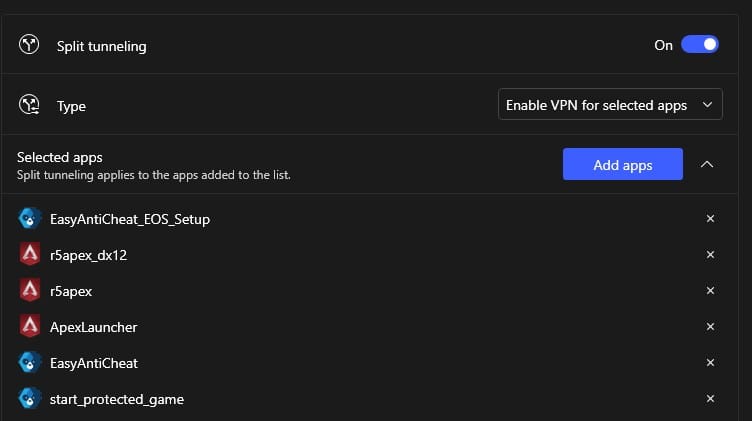Remove r5apex from selected apps
752x421 pixels.
coord(710,291)
